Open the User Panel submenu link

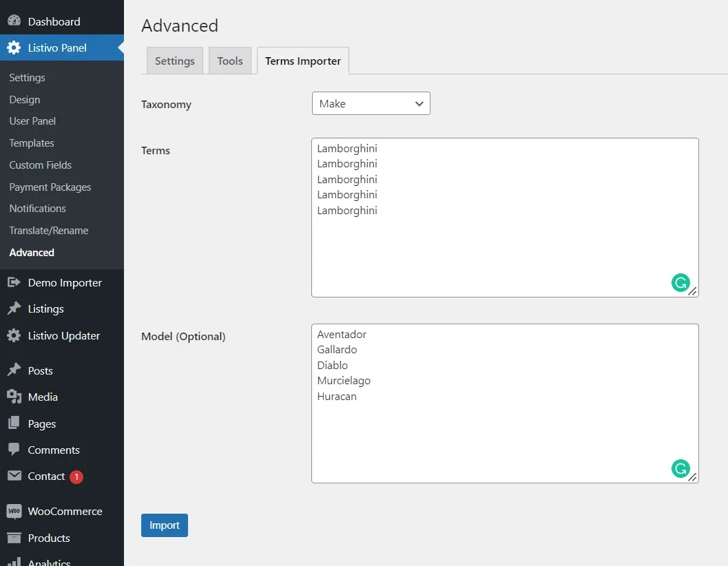[32, 121]
